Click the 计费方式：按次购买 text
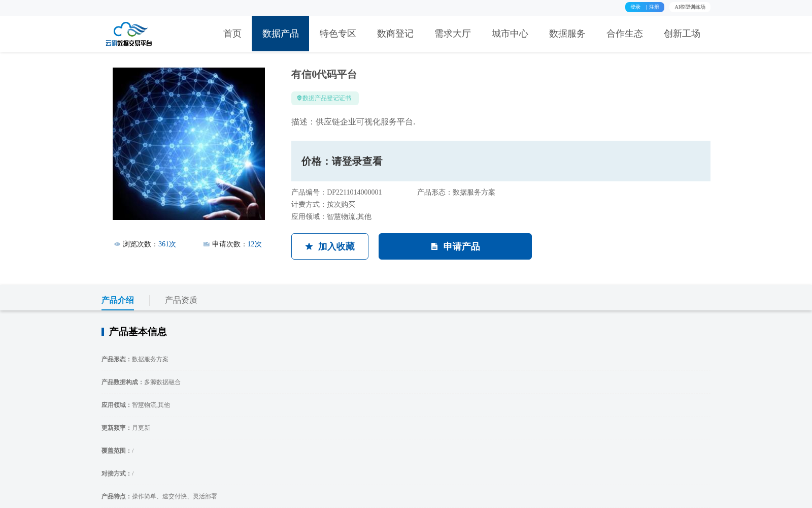This screenshot has height=508, width=812. click(x=323, y=205)
